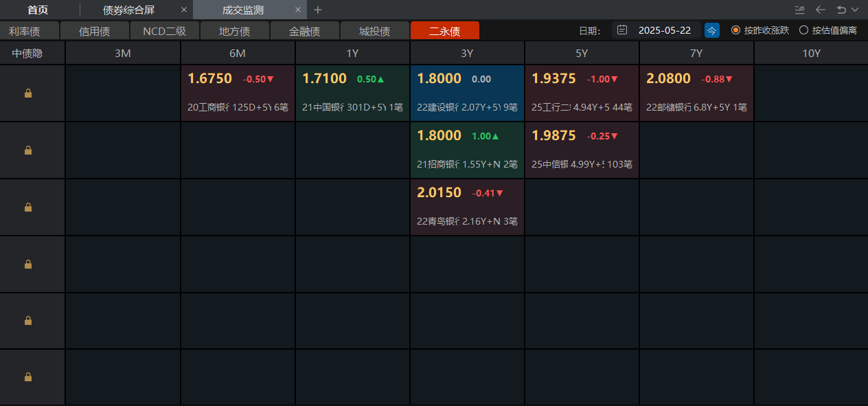The width and height of the screenshot is (868, 406).
Task: Click the back arrow icon in title bar
Action: click(x=820, y=10)
